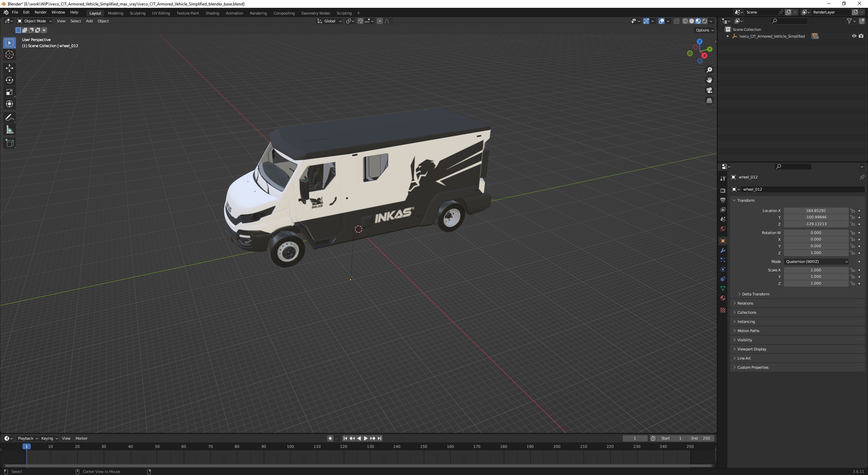Click the pan view hand icon
The image size is (868, 475).
click(x=709, y=80)
